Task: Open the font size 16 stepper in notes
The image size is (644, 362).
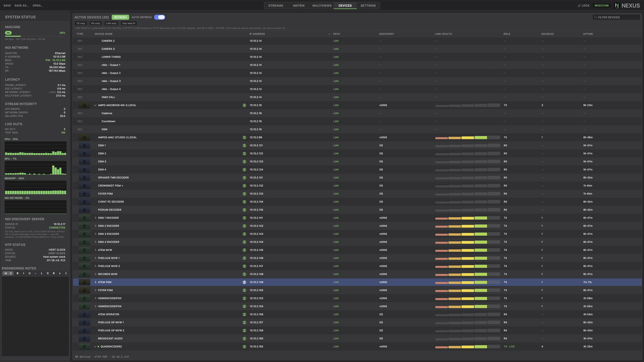Action: click(x=8, y=273)
